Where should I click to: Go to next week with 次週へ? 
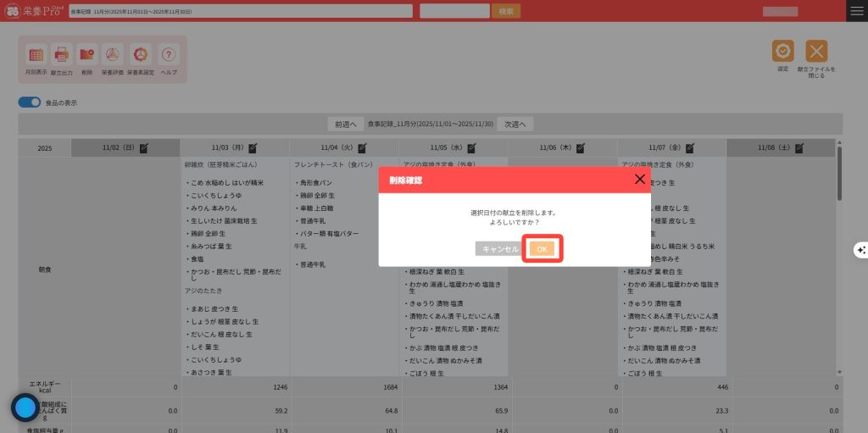click(515, 125)
